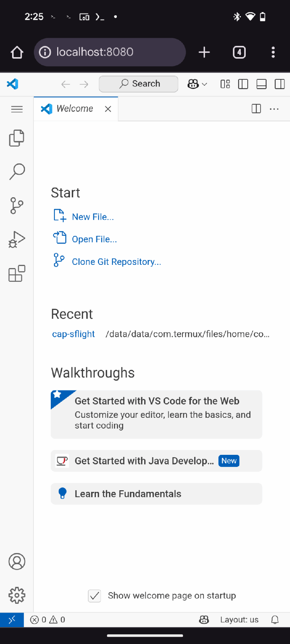
Task: Open the Manage gear icon
Action: point(17,595)
